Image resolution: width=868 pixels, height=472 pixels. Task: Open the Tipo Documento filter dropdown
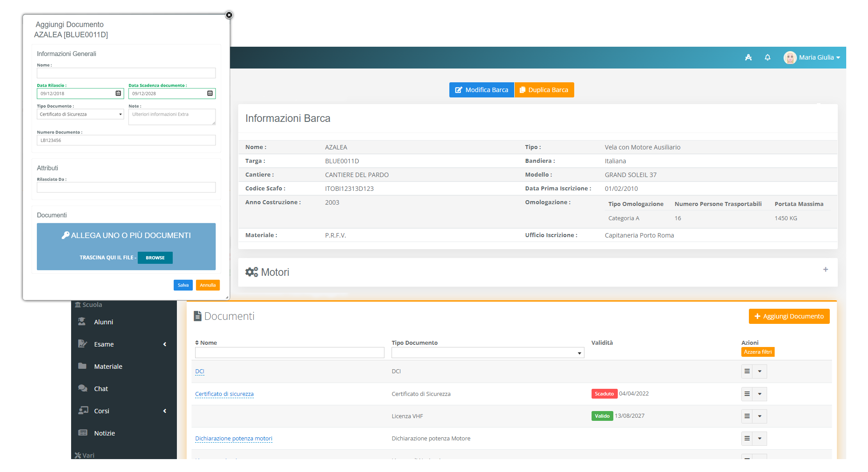tap(488, 353)
